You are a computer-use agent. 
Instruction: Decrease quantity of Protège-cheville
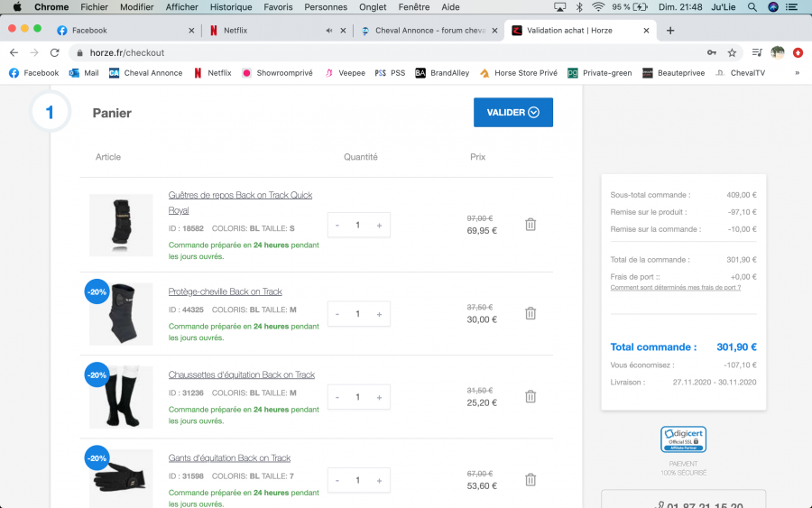click(x=337, y=314)
